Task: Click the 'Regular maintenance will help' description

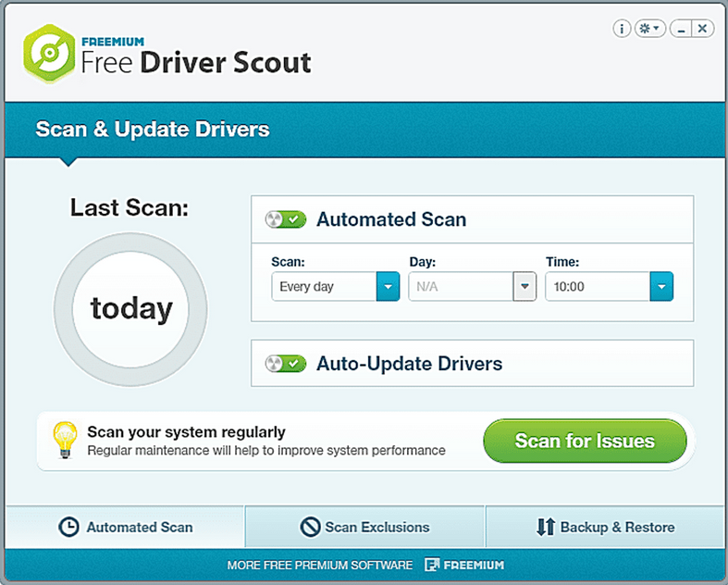Action: point(266,450)
